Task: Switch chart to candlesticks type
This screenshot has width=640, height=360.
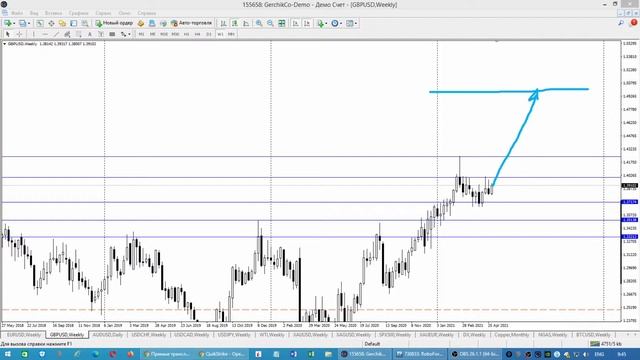Action: tap(235, 23)
